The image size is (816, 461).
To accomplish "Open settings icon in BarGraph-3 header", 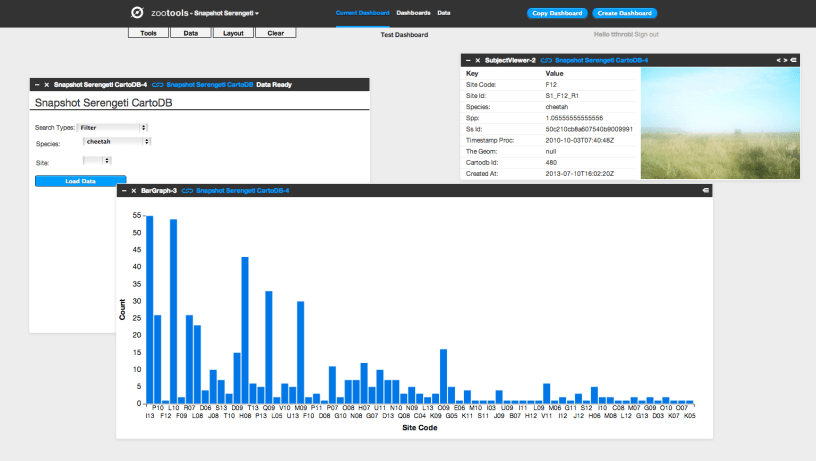I will click(705, 189).
